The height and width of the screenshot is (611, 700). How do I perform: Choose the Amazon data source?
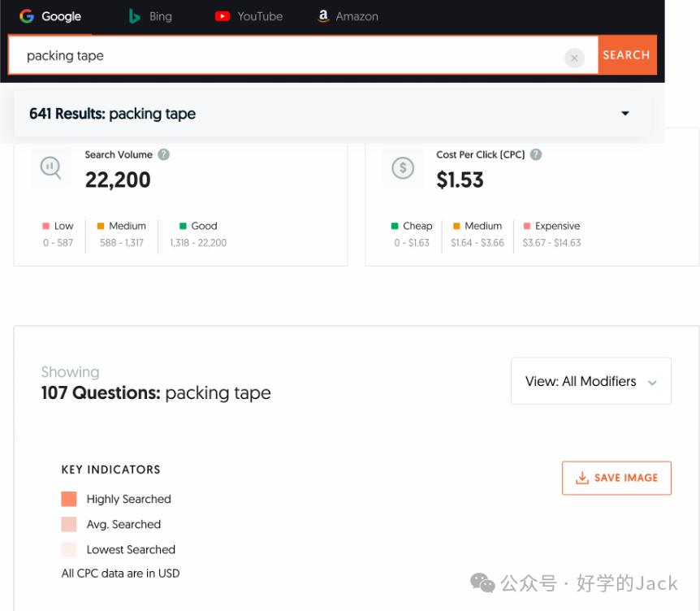pyautogui.click(x=322, y=15)
